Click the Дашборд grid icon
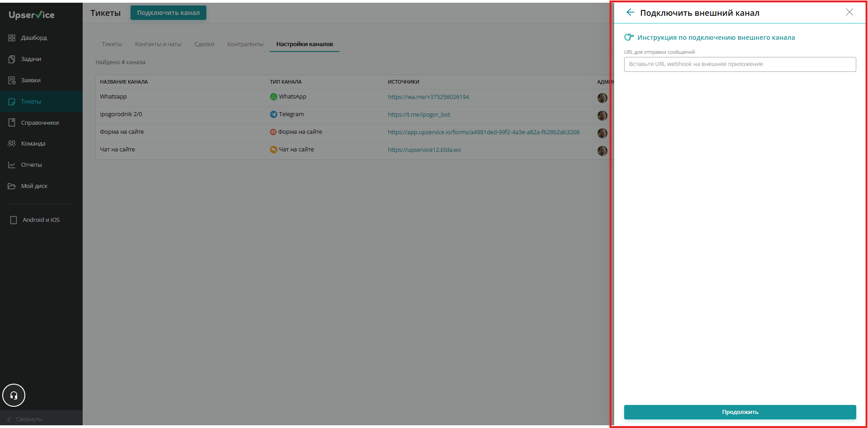This screenshot has height=428, width=868. [x=12, y=38]
